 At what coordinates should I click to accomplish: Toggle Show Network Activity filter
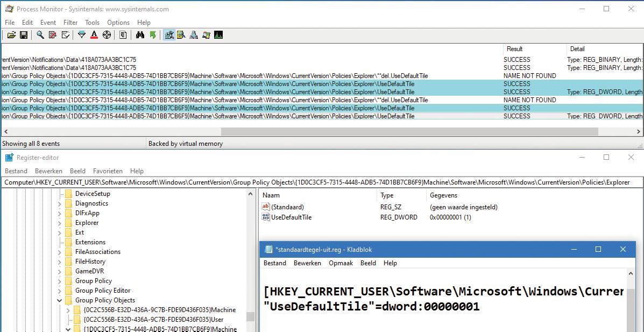pyautogui.click(x=194, y=36)
